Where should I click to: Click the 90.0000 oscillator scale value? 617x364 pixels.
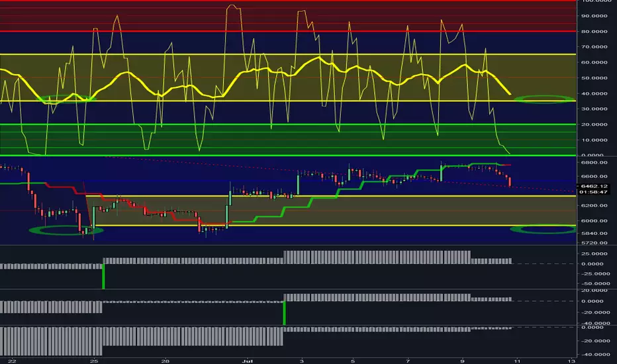click(594, 16)
